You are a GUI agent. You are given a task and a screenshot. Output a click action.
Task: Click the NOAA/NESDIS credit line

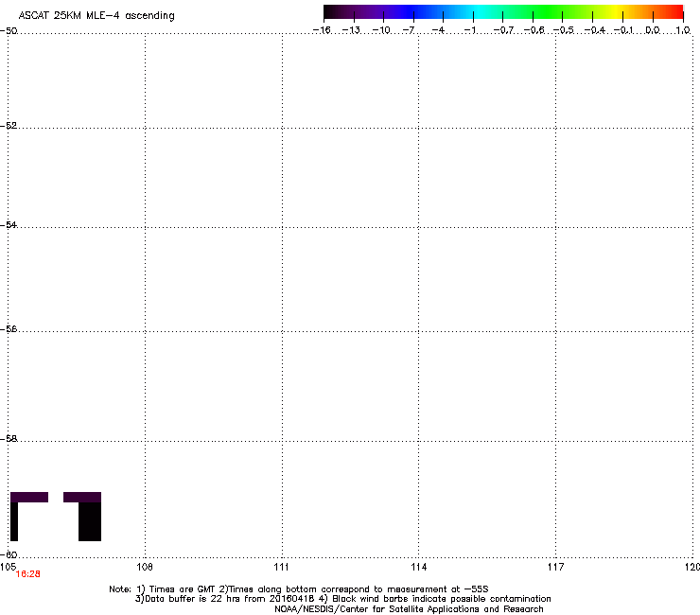click(x=409, y=609)
